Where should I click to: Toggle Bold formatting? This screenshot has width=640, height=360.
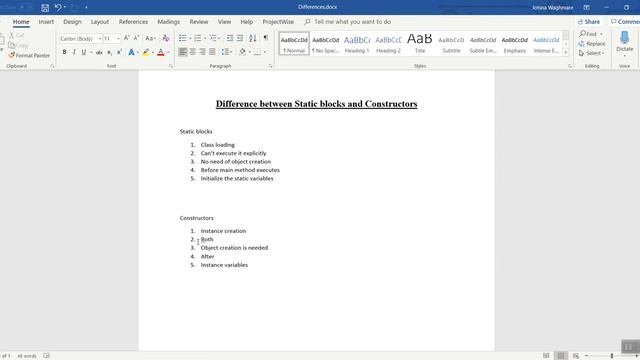point(64,52)
